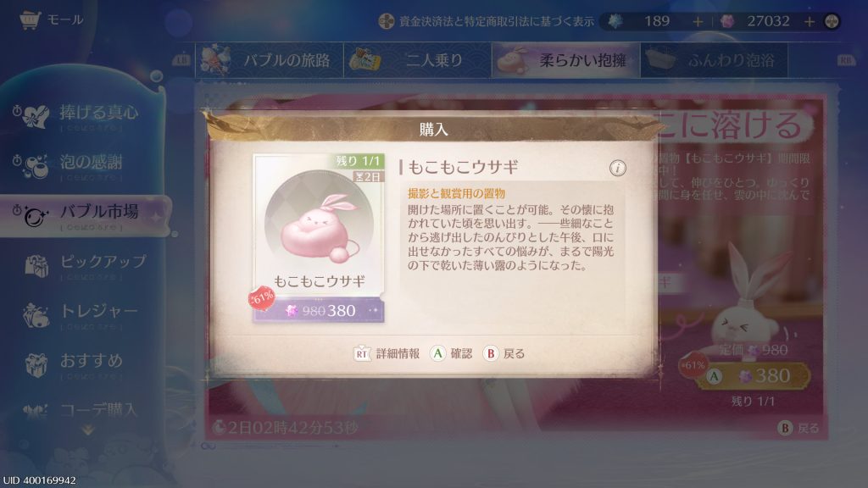This screenshot has width=868, height=488.
Task: Switch to the ふんわり泡浴 tab
Action: pos(714,60)
